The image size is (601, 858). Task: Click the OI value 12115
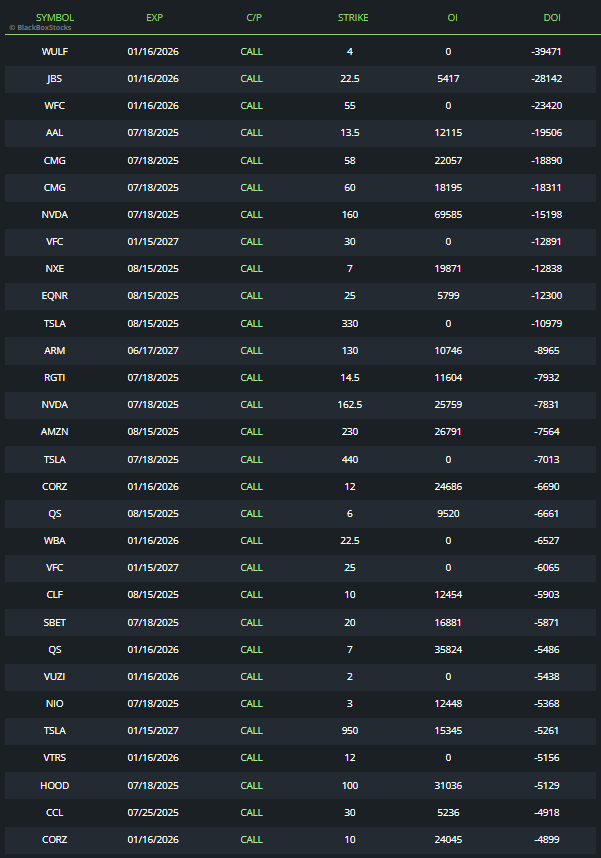[448, 132]
